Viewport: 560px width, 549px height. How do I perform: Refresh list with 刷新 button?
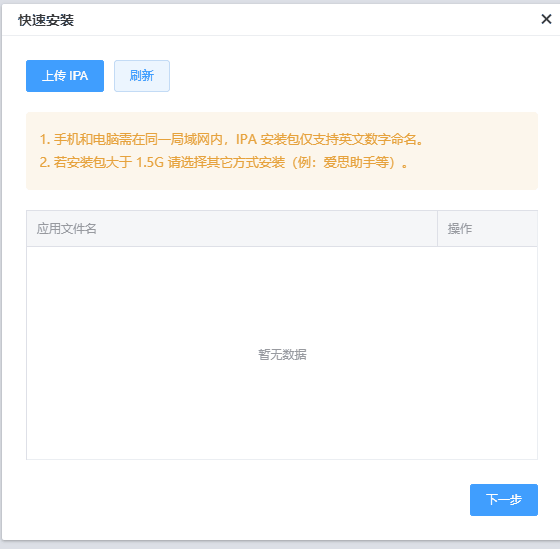click(142, 76)
